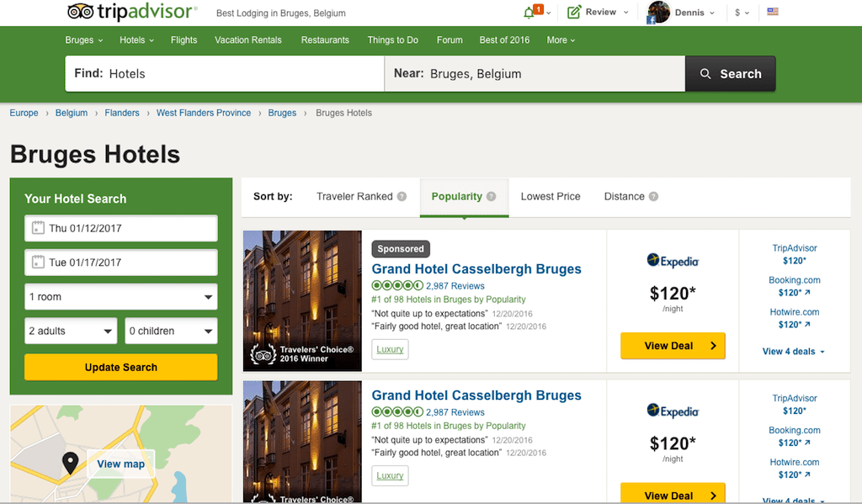The width and height of the screenshot is (862, 504).
Task: Expand the '0 children' dropdown
Action: pyautogui.click(x=171, y=330)
